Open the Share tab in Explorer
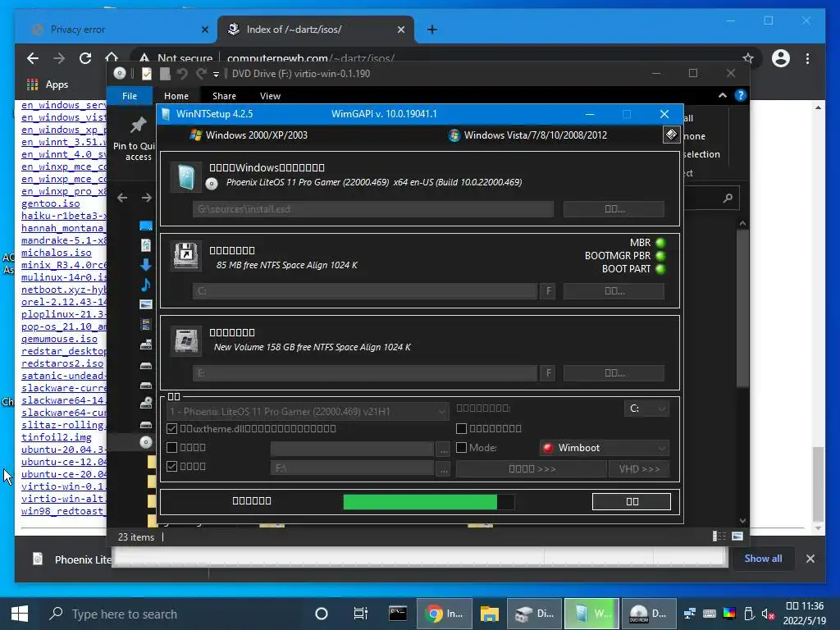This screenshot has width=840, height=630. 224,96
